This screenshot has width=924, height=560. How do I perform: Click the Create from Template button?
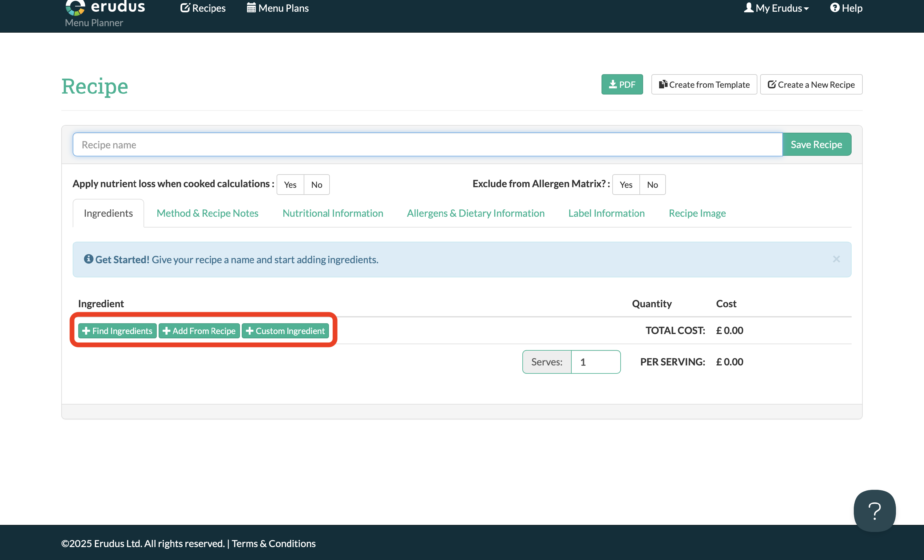pos(704,85)
